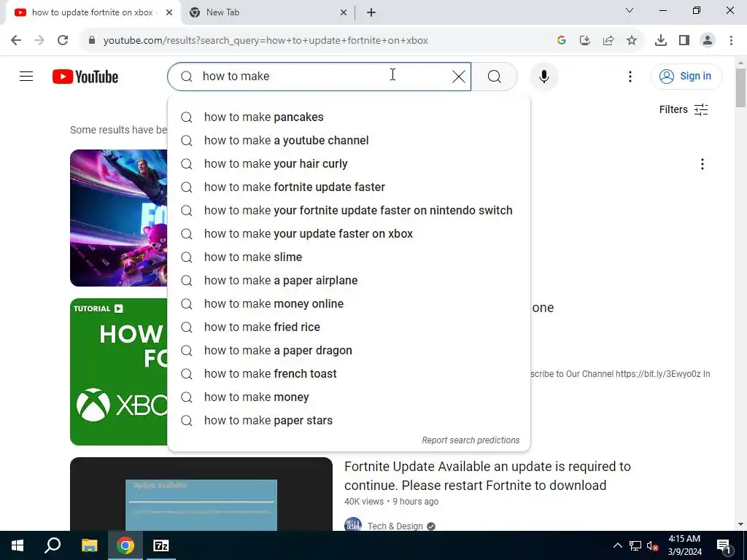Image resolution: width=747 pixels, height=560 pixels.
Task: Go forward in browser history
Action: tap(39, 40)
